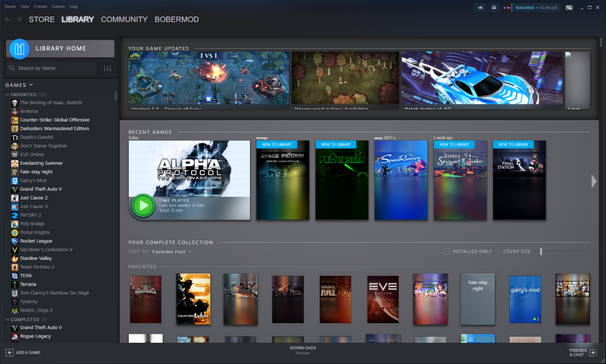
Task: Click the Terraria list icon
Action: point(15,284)
